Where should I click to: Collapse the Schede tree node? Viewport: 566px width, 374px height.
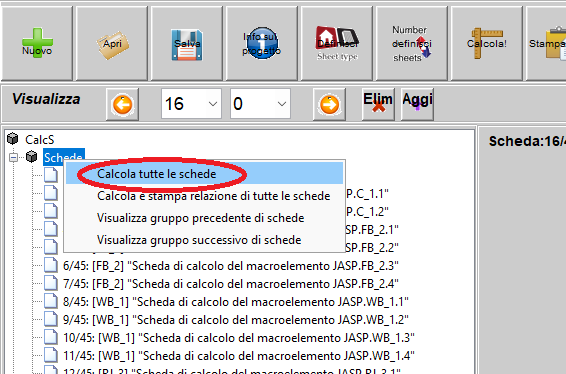(x=13, y=157)
